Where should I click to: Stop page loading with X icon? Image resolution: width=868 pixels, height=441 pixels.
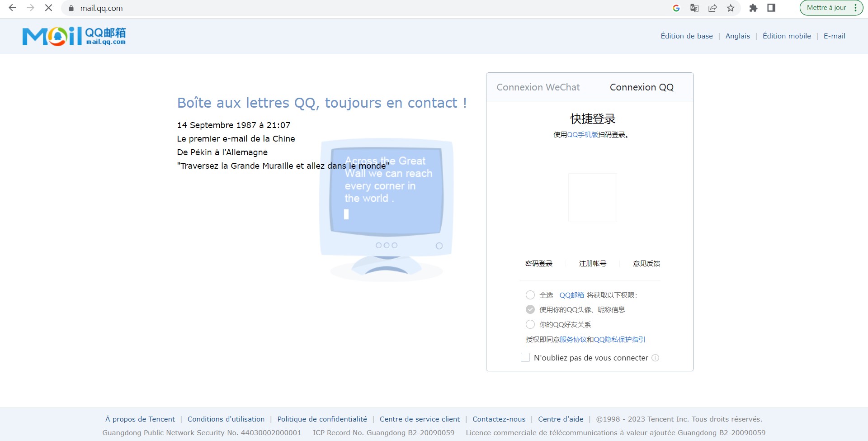click(x=48, y=8)
